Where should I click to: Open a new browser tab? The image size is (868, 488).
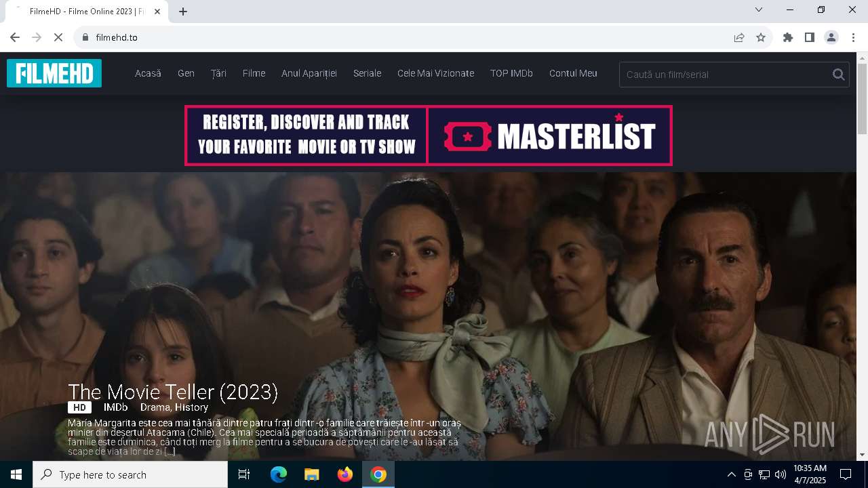pyautogui.click(x=183, y=12)
